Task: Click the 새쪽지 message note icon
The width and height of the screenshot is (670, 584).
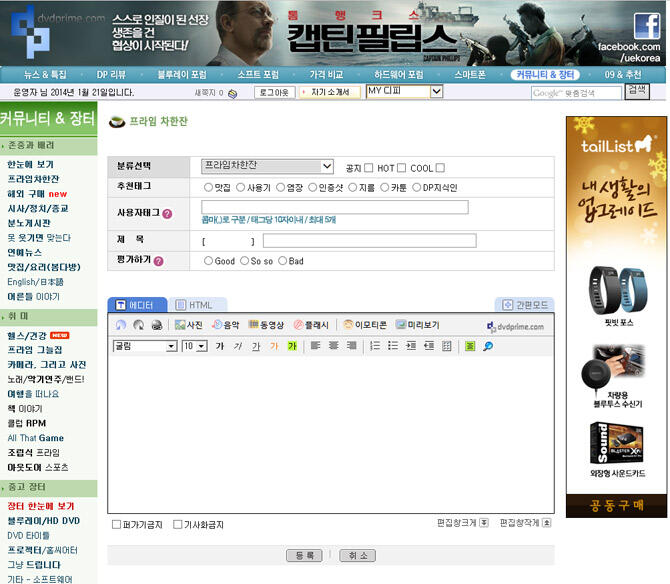Action: coord(232,94)
